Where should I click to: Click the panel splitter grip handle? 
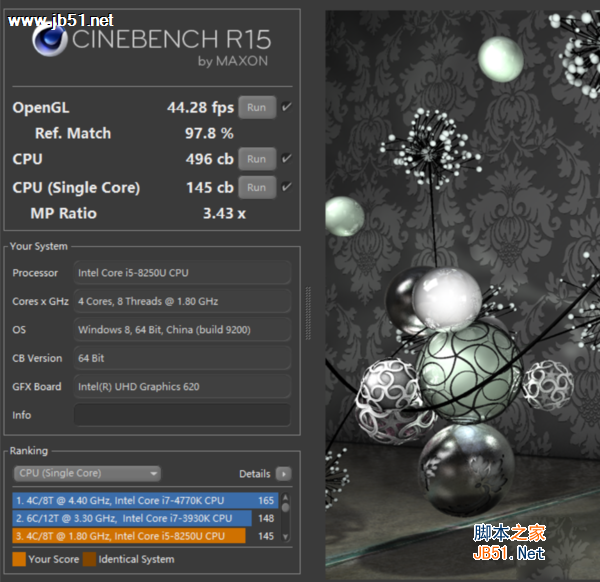[x=308, y=313]
